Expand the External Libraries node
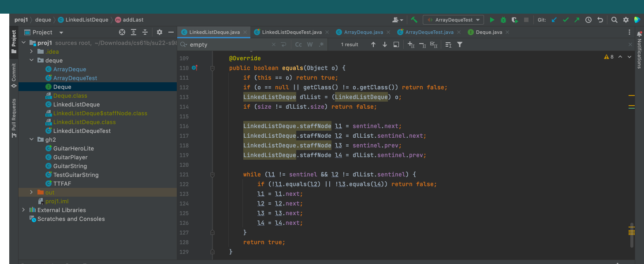 pos(23,210)
